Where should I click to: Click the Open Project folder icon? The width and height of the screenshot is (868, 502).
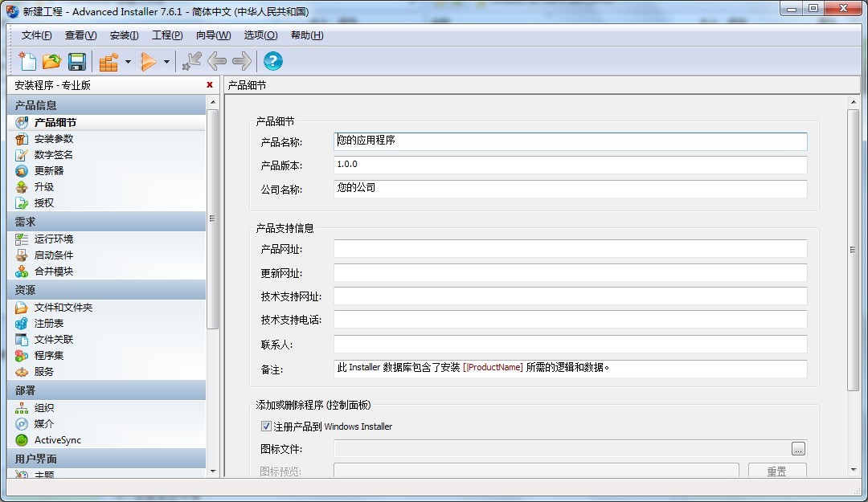(x=51, y=61)
